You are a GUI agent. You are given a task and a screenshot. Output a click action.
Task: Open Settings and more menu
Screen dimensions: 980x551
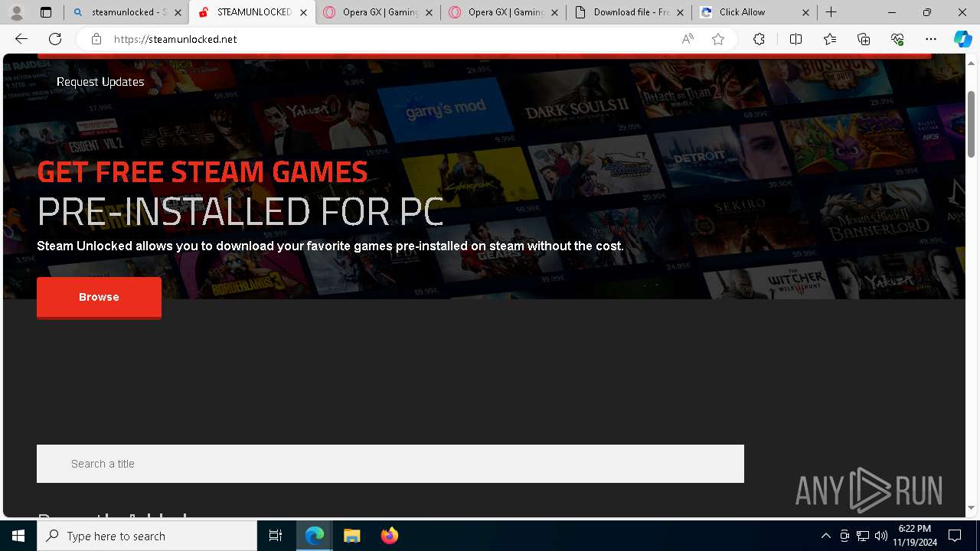931,39
